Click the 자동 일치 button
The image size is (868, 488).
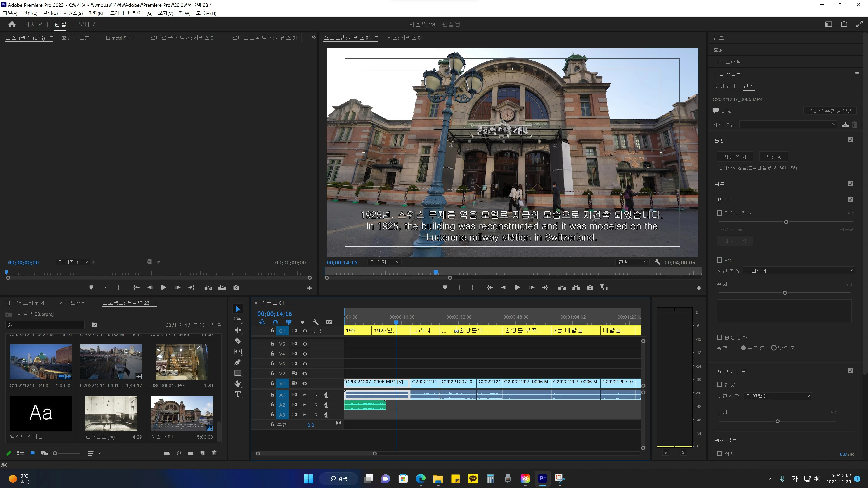(735, 157)
